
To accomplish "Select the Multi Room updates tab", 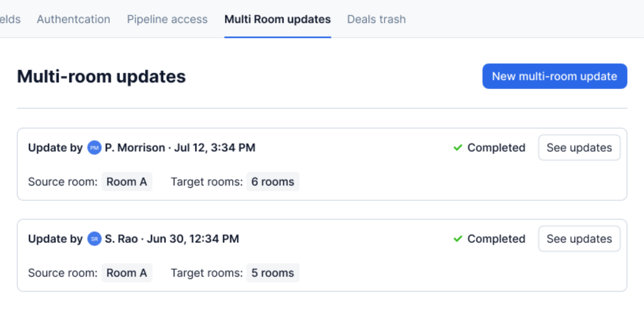I will (x=277, y=19).
